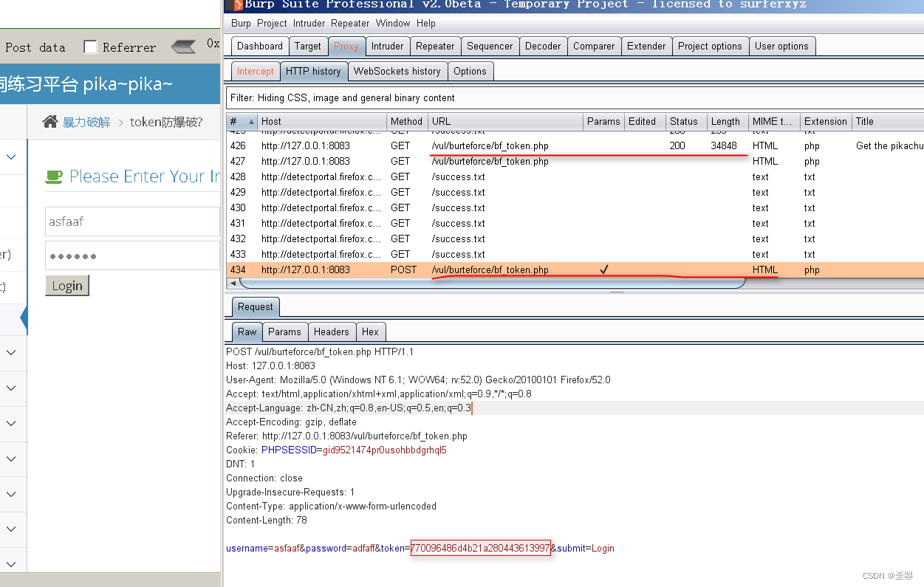Viewport: 924px width, 587px height.
Task: Sort history by Extension column
Action: [x=826, y=122]
